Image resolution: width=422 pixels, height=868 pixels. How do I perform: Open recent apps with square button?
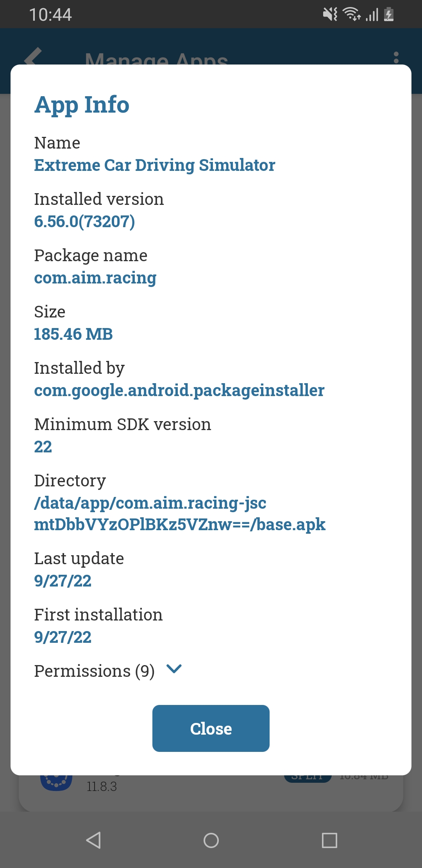coord(329,840)
